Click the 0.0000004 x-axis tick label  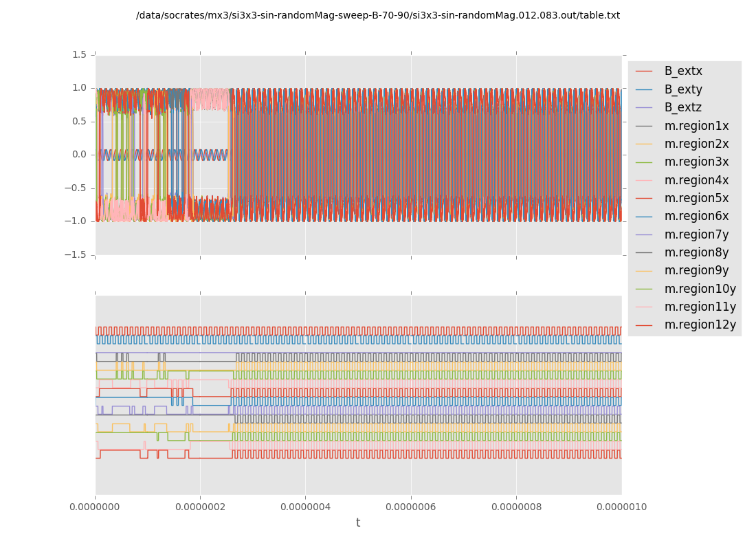305,507
